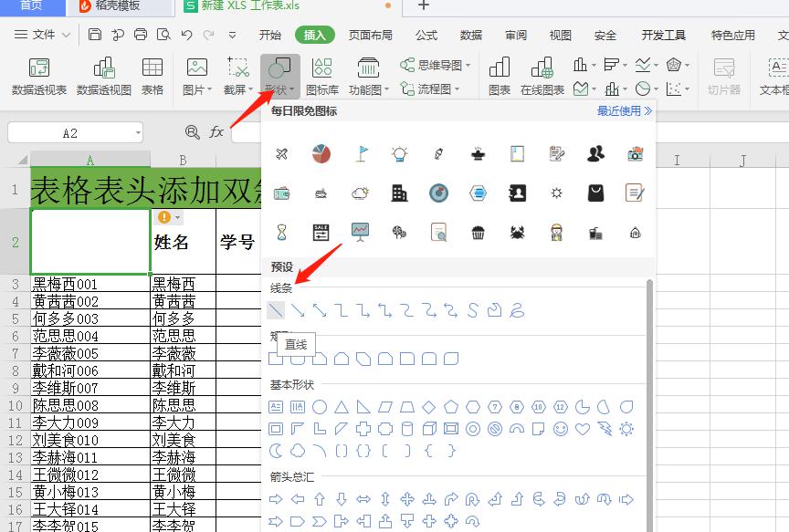
Task: Open the 数据 ribbon tab
Action: click(x=471, y=35)
